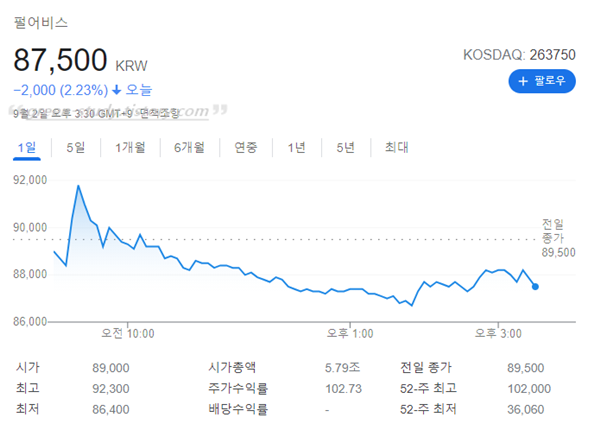
Task: Click the 시가총액 value 5.79조
Action: click(342, 368)
